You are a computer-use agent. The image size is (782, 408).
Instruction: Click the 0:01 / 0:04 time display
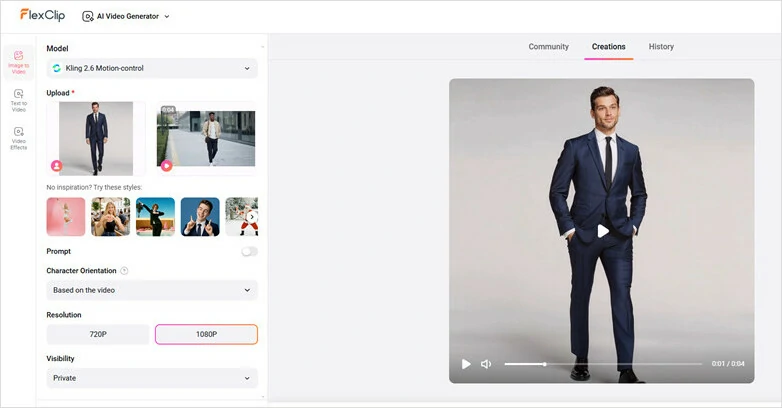[728, 364]
